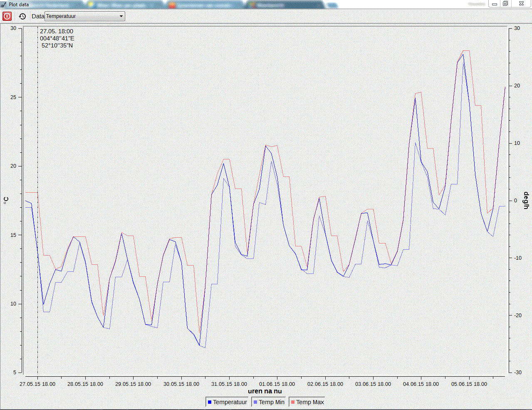Viewport: 532px width, 410px height.
Task: Open the Data combo box showing Temperatuur
Action: [x=85, y=16]
